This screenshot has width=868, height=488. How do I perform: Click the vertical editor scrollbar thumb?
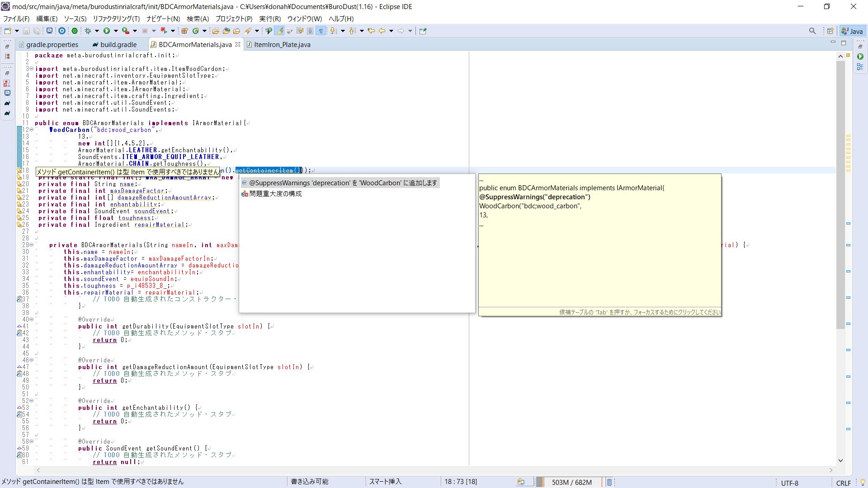(x=840, y=194)
